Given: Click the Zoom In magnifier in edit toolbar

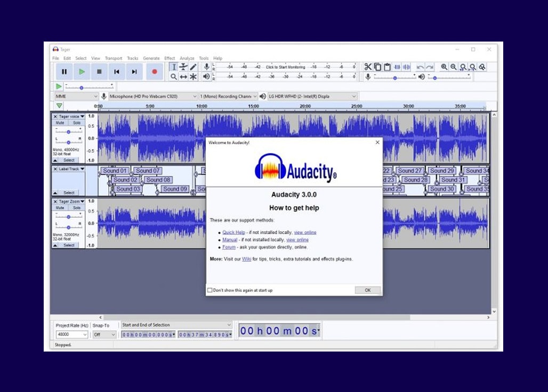Looking at the screenshot, I should coord(444,67).
